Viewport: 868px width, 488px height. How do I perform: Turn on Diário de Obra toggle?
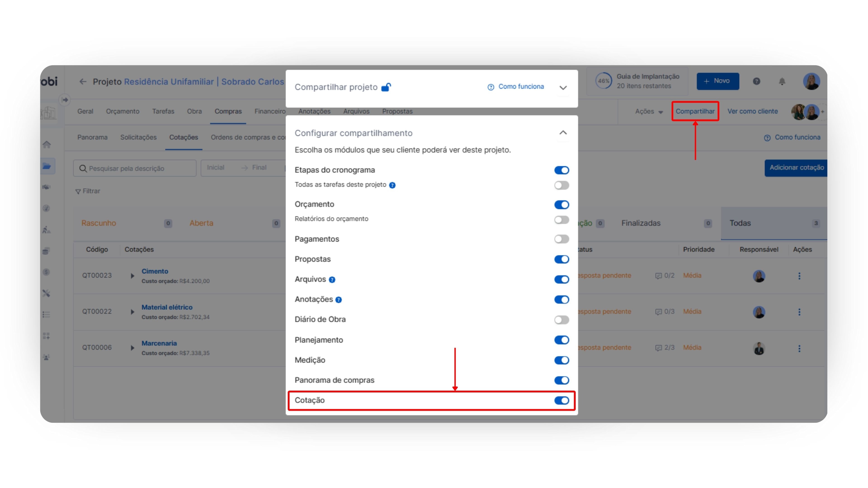click(x=561, y=320)
